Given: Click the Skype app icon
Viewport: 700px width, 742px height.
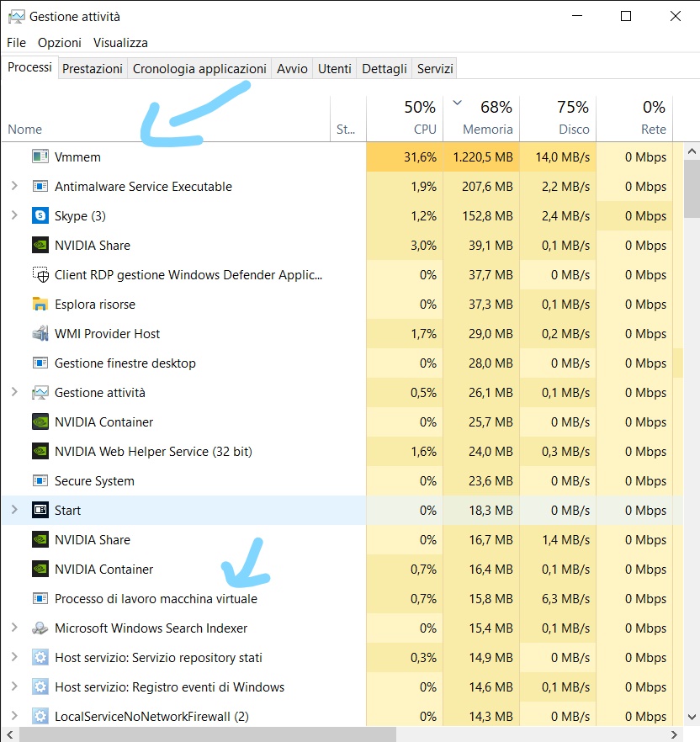Looking at the screenshot, I should tap(40, 215).
